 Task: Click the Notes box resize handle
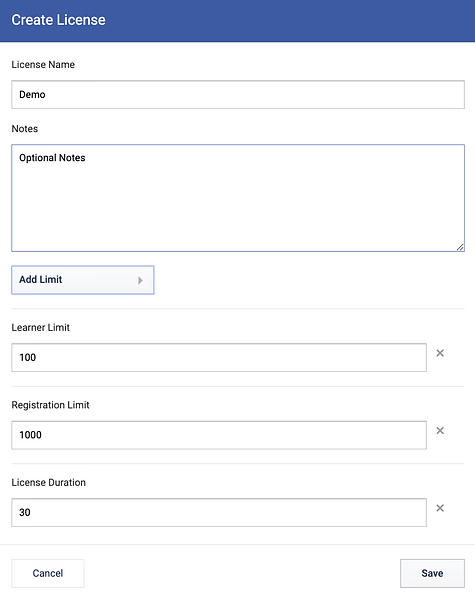click(460, 247)
